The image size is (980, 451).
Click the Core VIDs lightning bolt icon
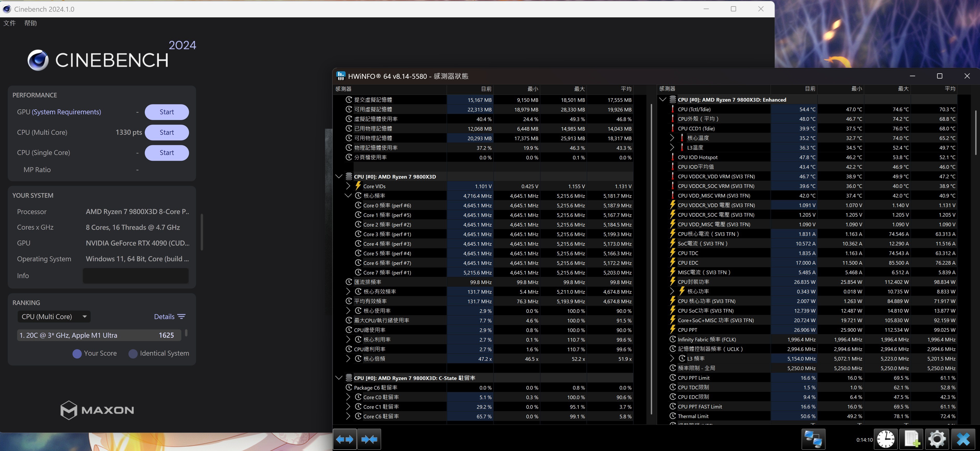[x=358, y=186]
